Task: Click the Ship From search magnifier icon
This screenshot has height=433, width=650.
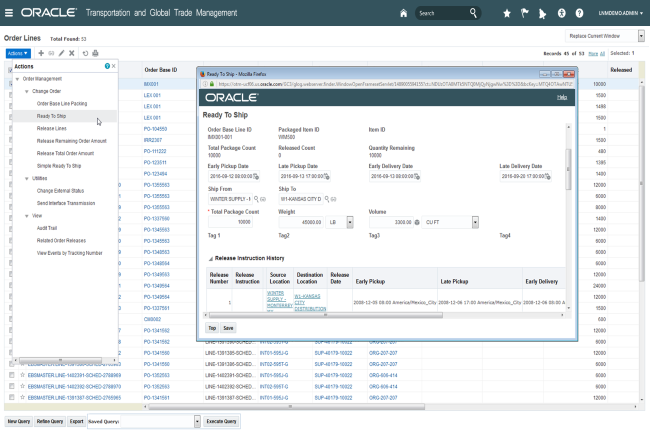Action: (256, 199)
